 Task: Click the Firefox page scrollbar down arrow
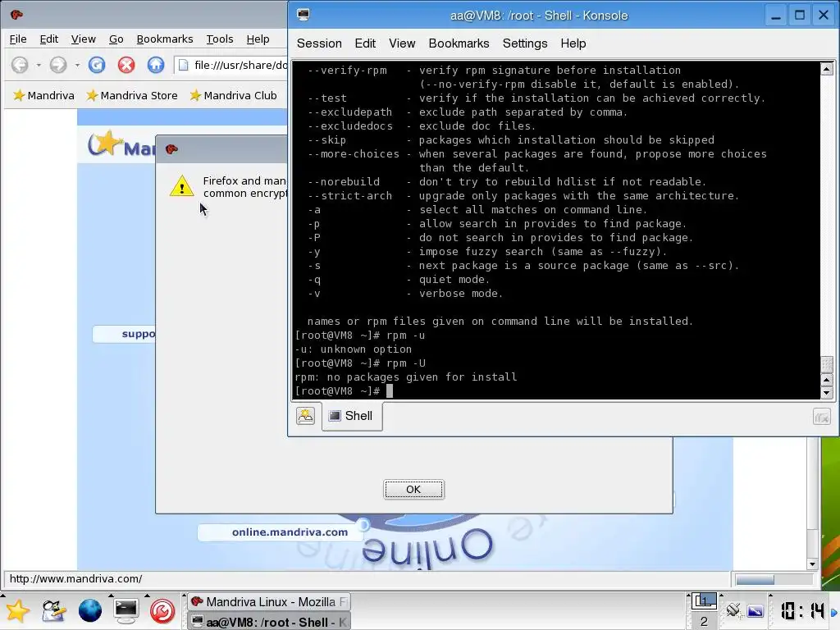coord(812,564)
